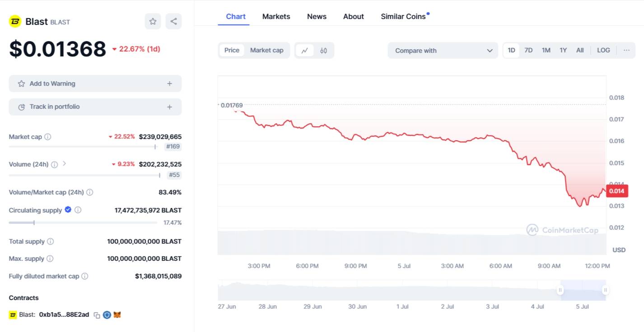Open the About tab

[353, 16]
